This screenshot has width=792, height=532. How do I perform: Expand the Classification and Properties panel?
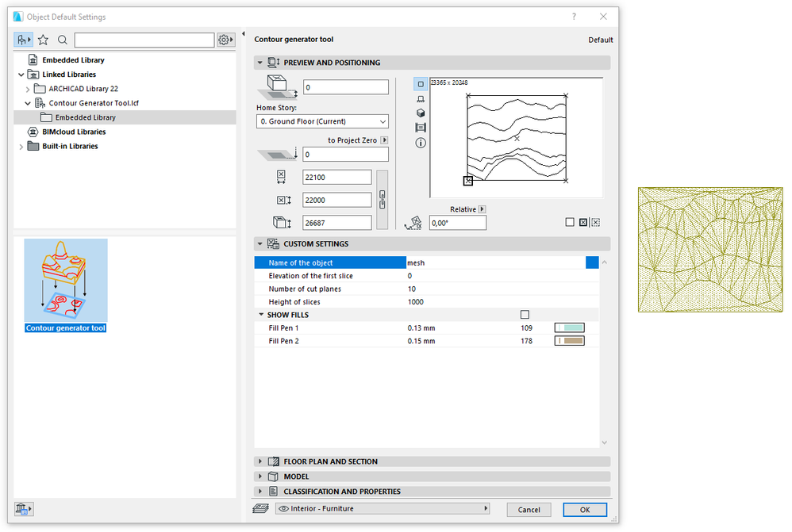pos(260,491)
